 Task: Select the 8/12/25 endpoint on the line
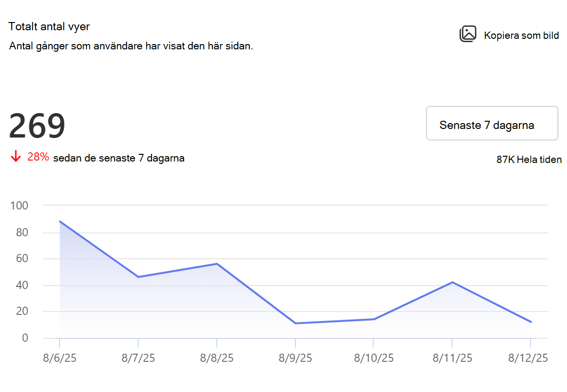[x=531, y=322]
